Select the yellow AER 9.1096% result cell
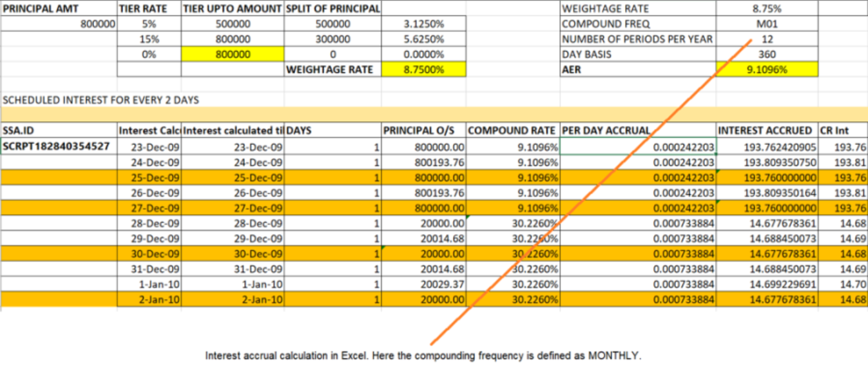Screen dimensions: 868x366 coord(767,70)
